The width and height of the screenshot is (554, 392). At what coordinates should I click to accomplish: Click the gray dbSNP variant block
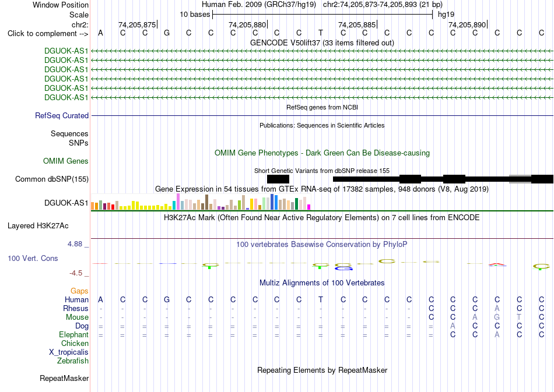[x=520, y=179]
